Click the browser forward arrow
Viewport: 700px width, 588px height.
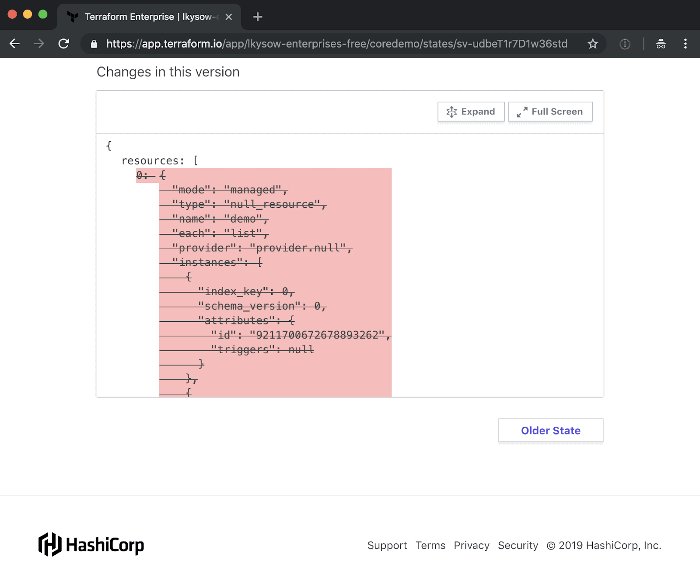(39, 44)
